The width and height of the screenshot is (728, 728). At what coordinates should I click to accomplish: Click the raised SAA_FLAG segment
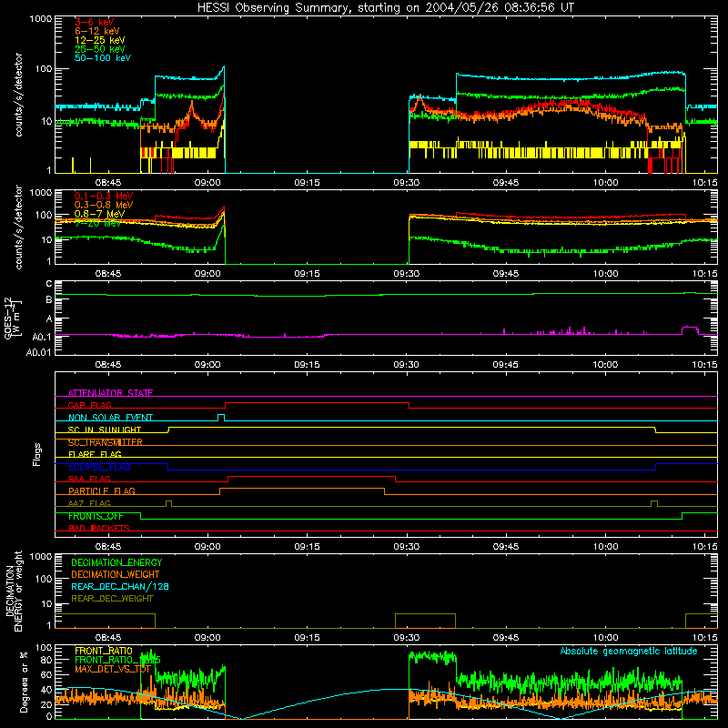pyautogui.click(x=311, y=476)
